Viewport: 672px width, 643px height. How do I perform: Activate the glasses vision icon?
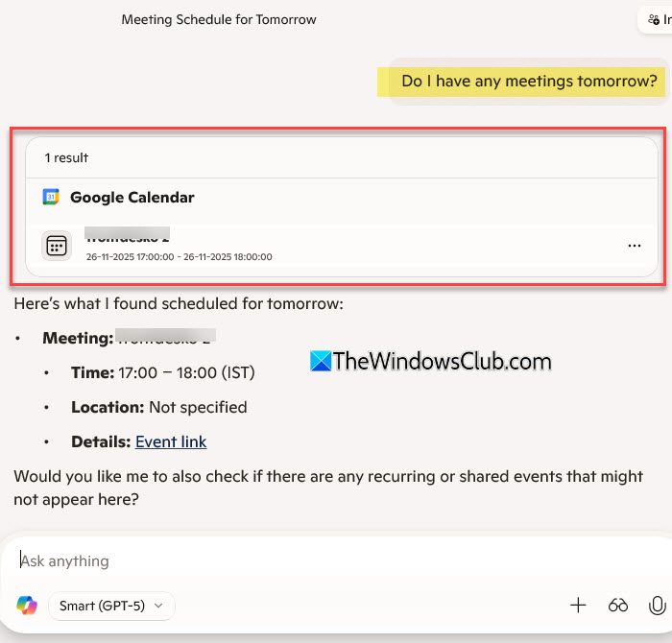click(617, 606)
